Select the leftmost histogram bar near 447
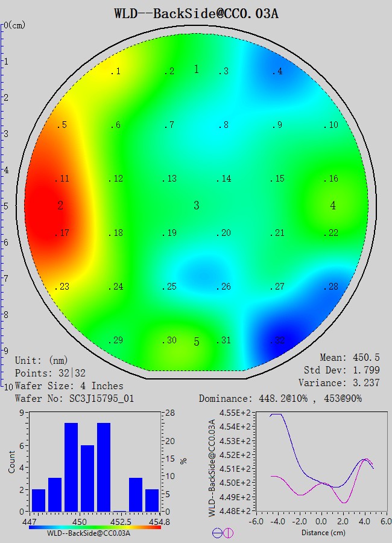 [39, 500]
